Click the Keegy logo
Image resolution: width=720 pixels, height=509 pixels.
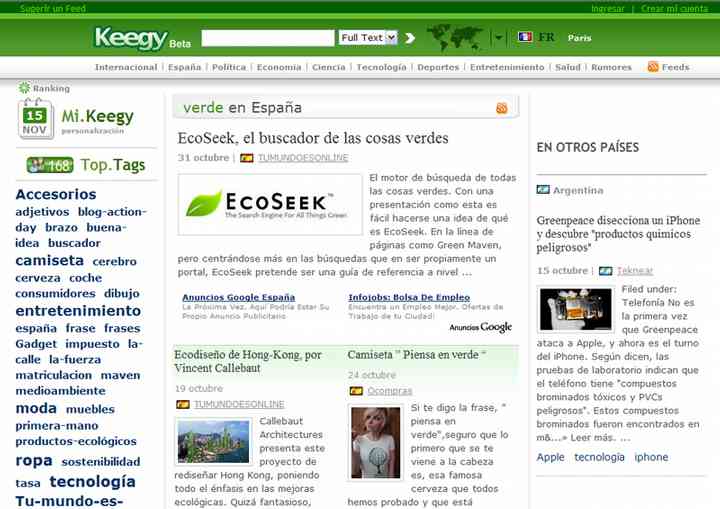[130, 38]
